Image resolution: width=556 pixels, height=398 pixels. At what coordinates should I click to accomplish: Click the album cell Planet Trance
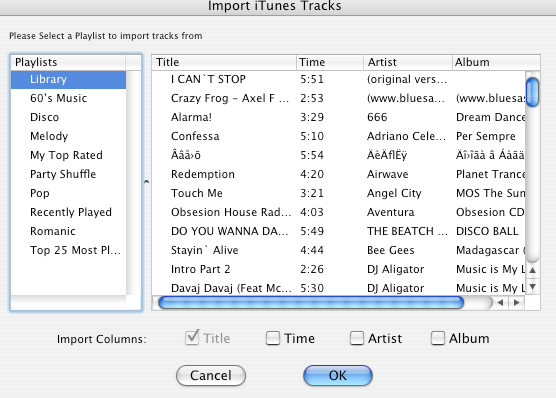[490, 174]
